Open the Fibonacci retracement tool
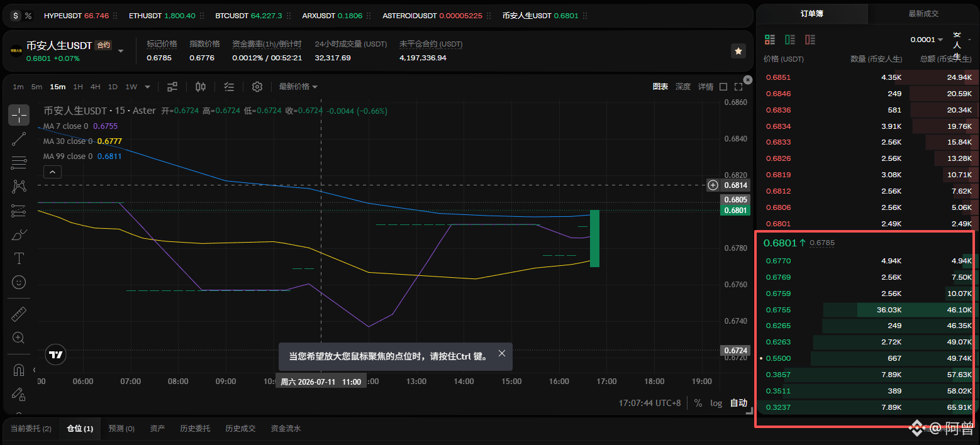Viewport: 980px width, 445px height. coord(19,163)
